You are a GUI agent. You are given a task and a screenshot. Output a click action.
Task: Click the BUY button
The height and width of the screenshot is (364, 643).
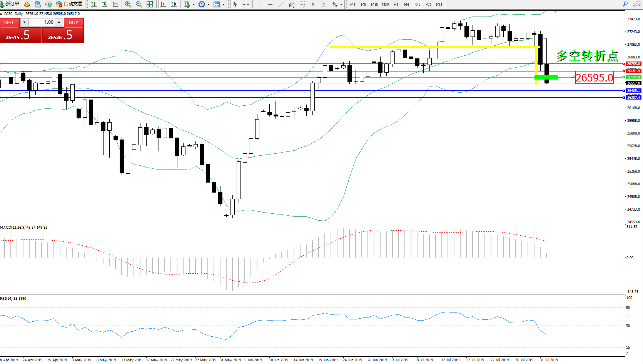(73, 22)
